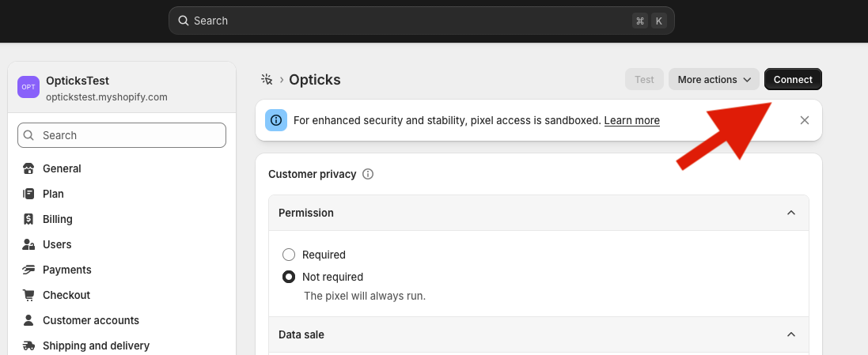This screenshot has height=355, width=868.
Task: Collapse the Permission section
Action: click(x=791, y=213)
